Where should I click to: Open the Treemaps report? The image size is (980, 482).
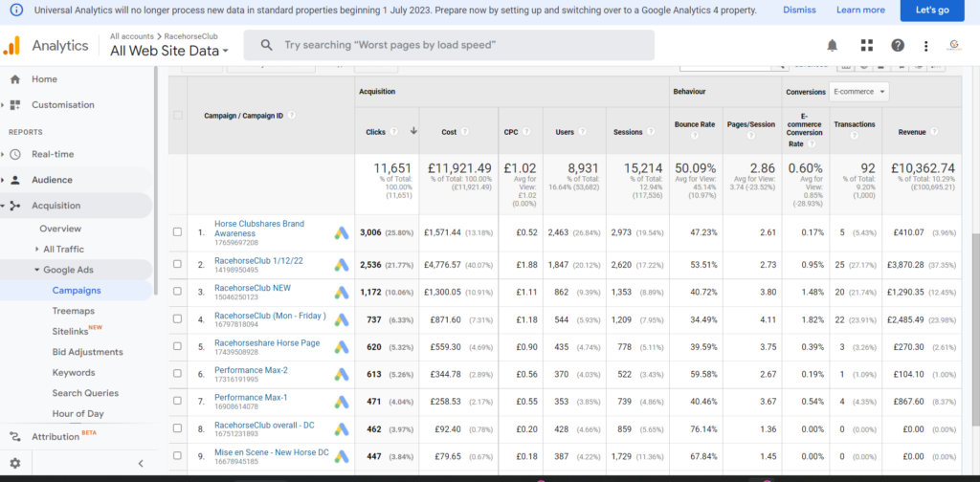(x=74, y=311)
